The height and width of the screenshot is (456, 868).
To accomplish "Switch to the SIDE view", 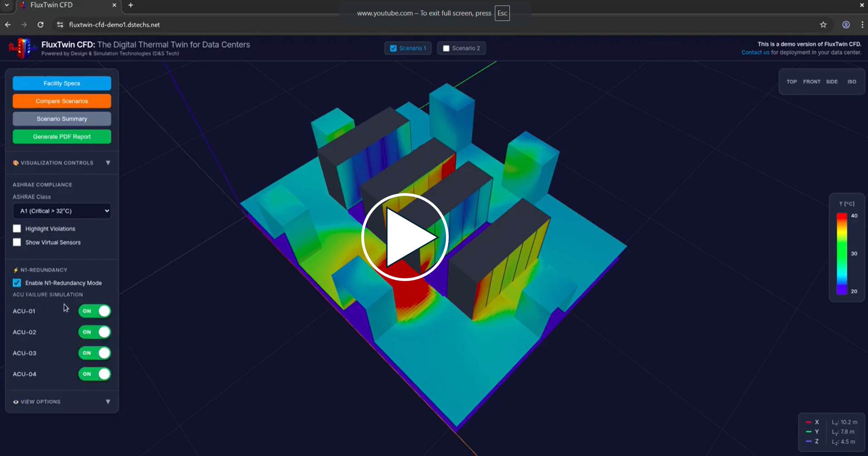I will coord(832,82).
